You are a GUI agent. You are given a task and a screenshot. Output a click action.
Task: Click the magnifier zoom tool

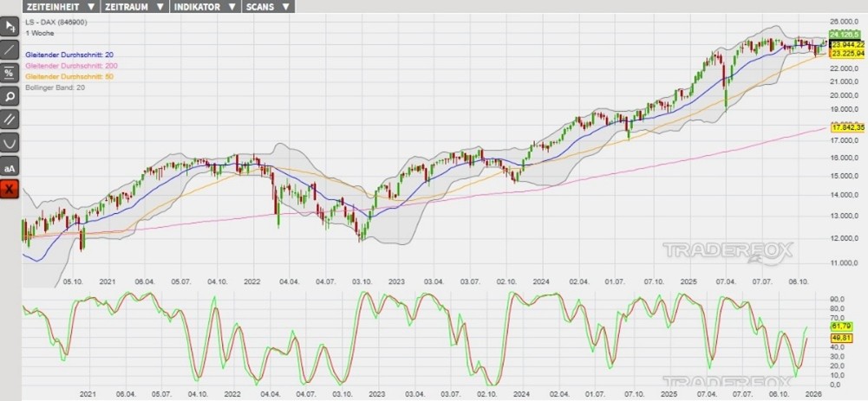pos(10,96)
